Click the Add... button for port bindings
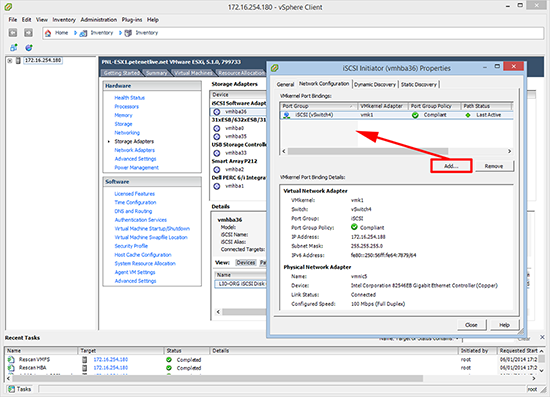550x397 pixels. (x=451, y=166)
